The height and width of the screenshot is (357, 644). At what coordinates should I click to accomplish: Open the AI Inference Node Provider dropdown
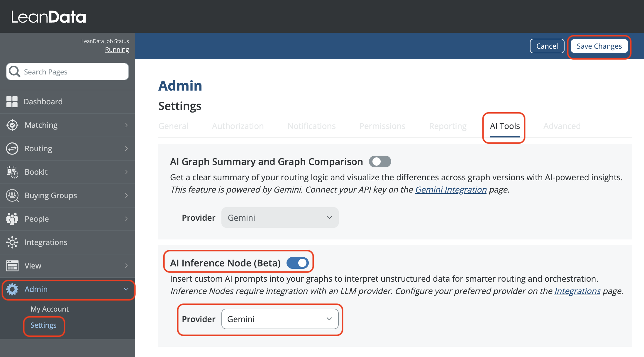coord(280,319)
